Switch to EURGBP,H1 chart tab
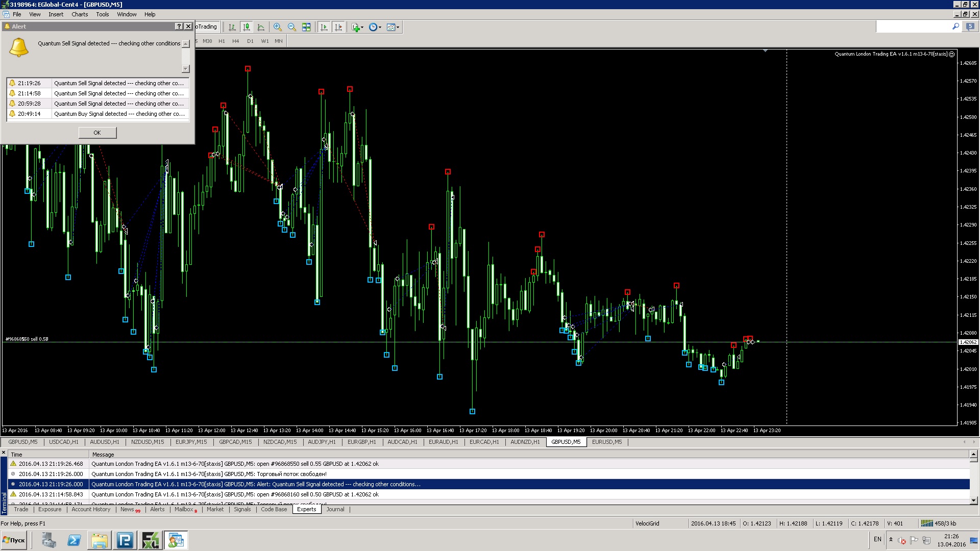Viewport: 980px width, 551px height. [x=361, y=442]
